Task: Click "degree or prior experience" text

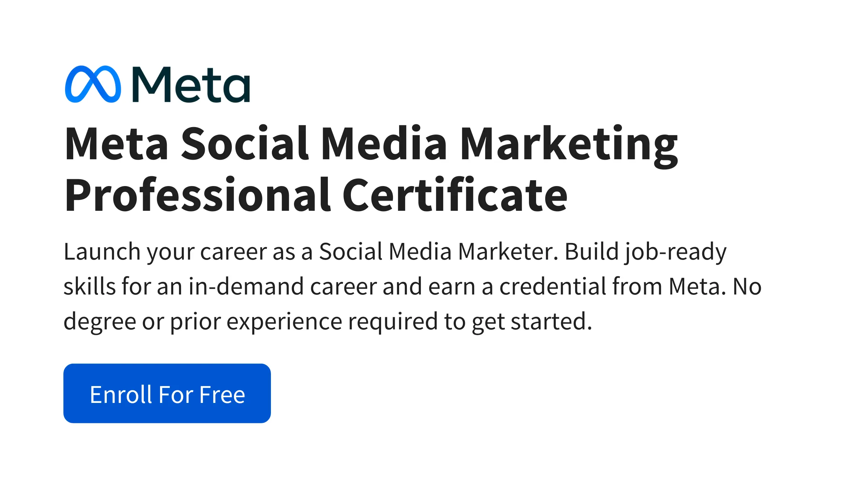Action: (x=203, y=321)
